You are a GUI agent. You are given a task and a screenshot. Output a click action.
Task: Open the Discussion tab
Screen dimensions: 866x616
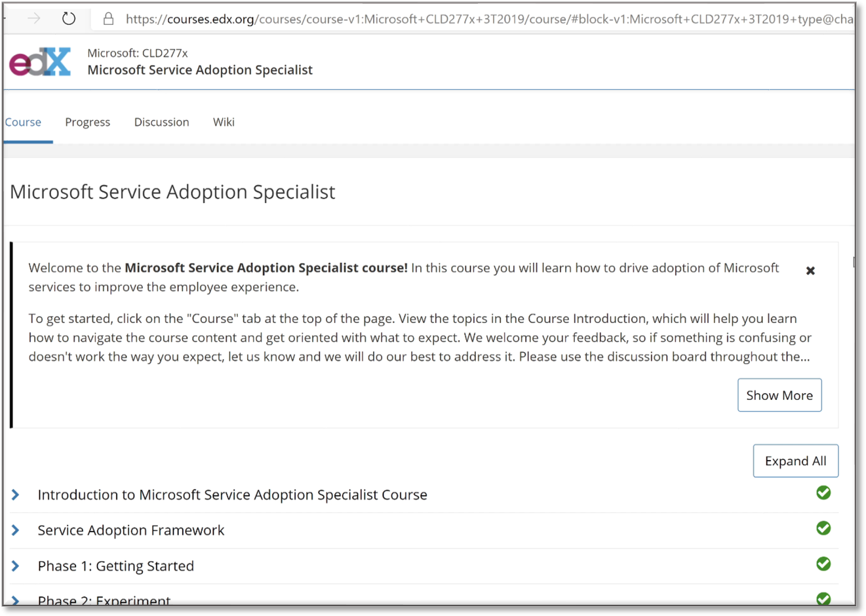(x=161, y=122)
